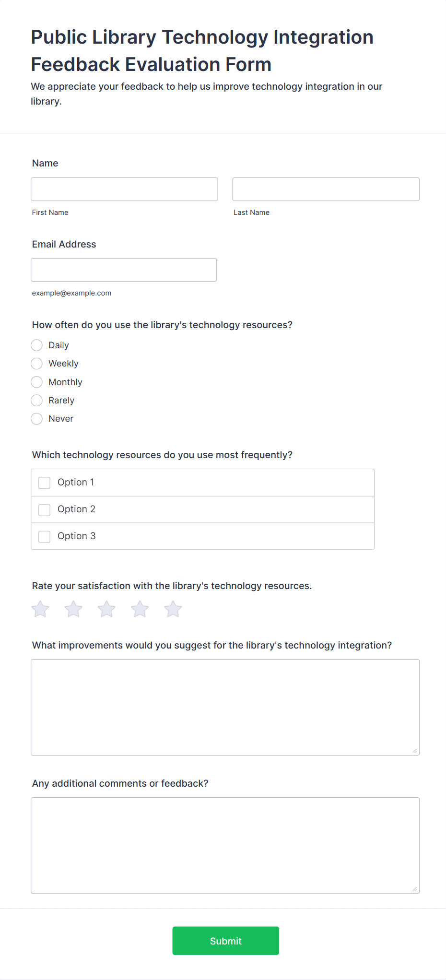Screen dimensions: 446x980
Task: Tick the Option 2 checkbox
Action: [x=45, y=509]
